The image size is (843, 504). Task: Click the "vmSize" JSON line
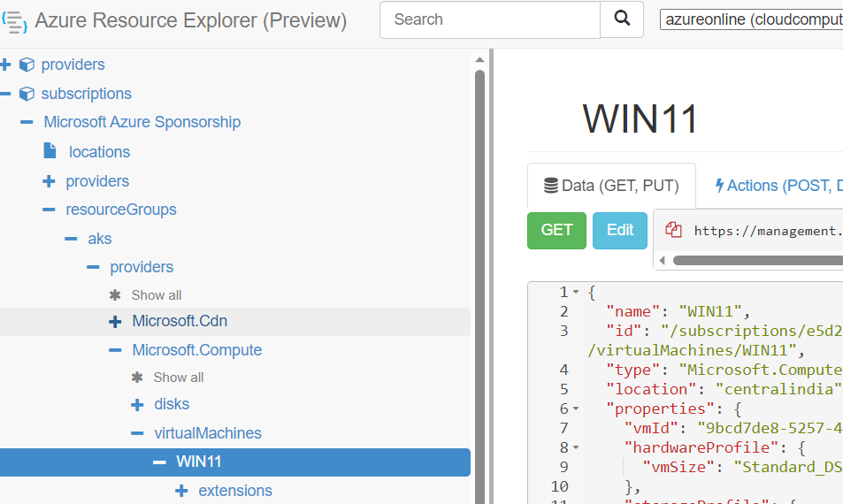(742, 467)
